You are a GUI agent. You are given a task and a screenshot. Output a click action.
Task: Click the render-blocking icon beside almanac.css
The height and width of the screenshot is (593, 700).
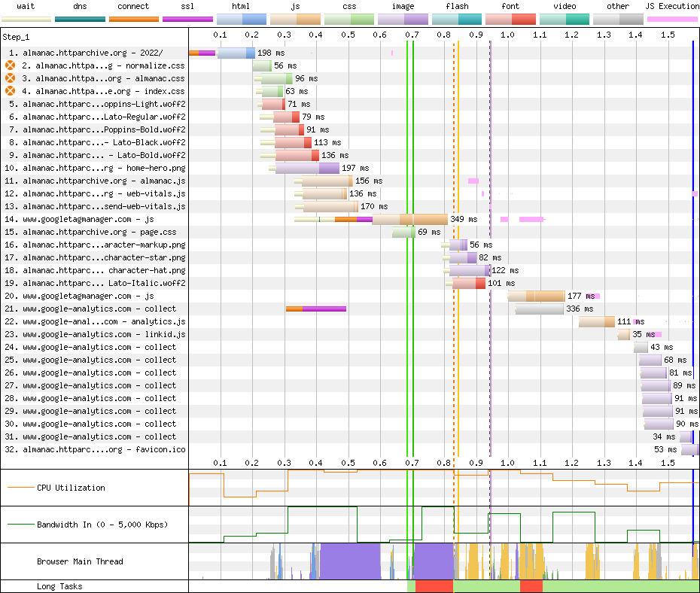pyautogui.click(x=11, y=78)
